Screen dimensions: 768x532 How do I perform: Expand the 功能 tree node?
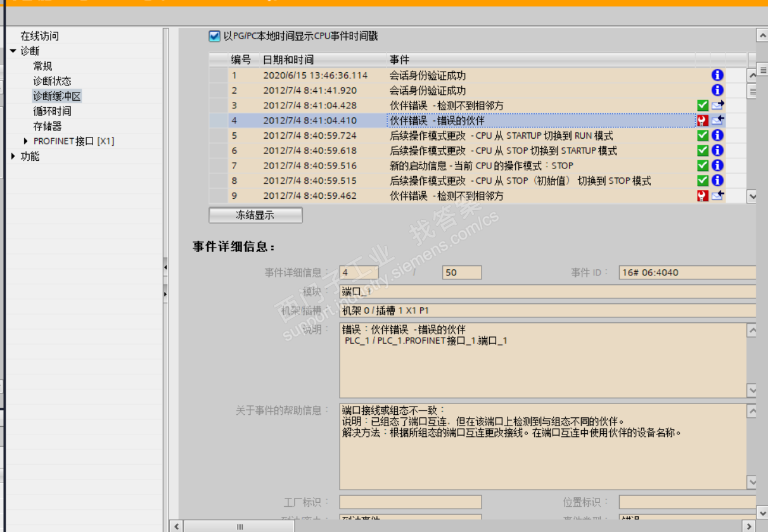pyautogui.click(x=13, y=156)
